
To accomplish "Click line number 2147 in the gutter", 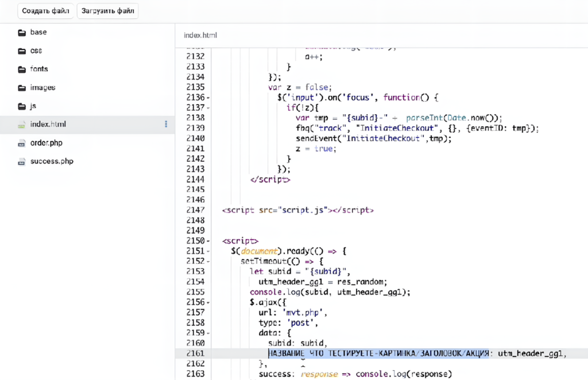I will click(x=195, y=210).
